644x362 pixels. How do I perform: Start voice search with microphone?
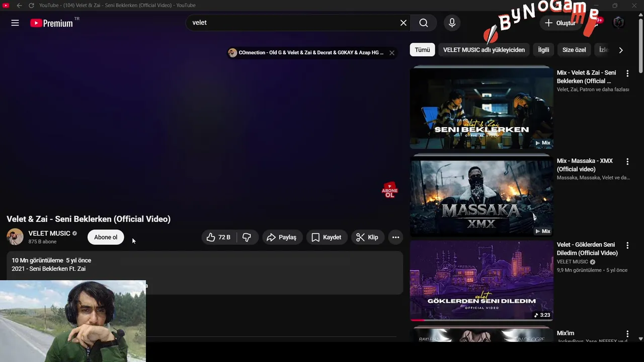click(x=452, y=23)
